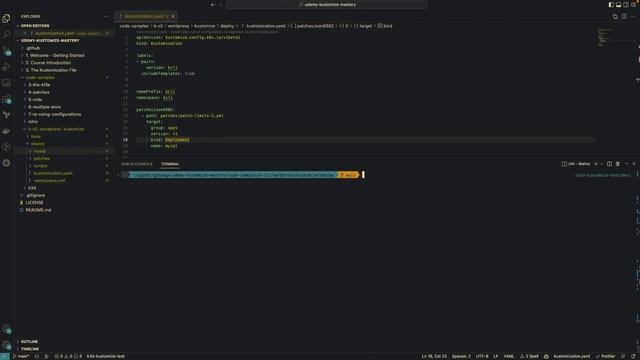Kill terminal with trash icon
The image size is (640, 360).
[618, 164]
